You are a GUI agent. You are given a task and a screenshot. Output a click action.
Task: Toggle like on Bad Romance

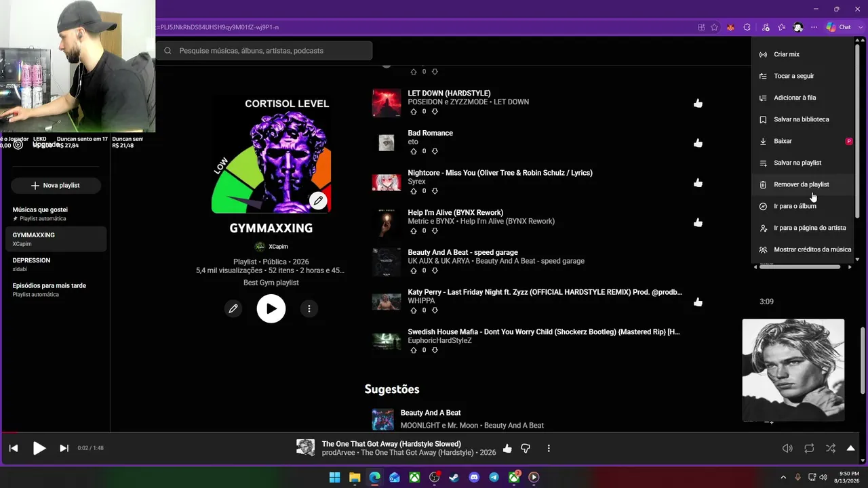[698, 143]
